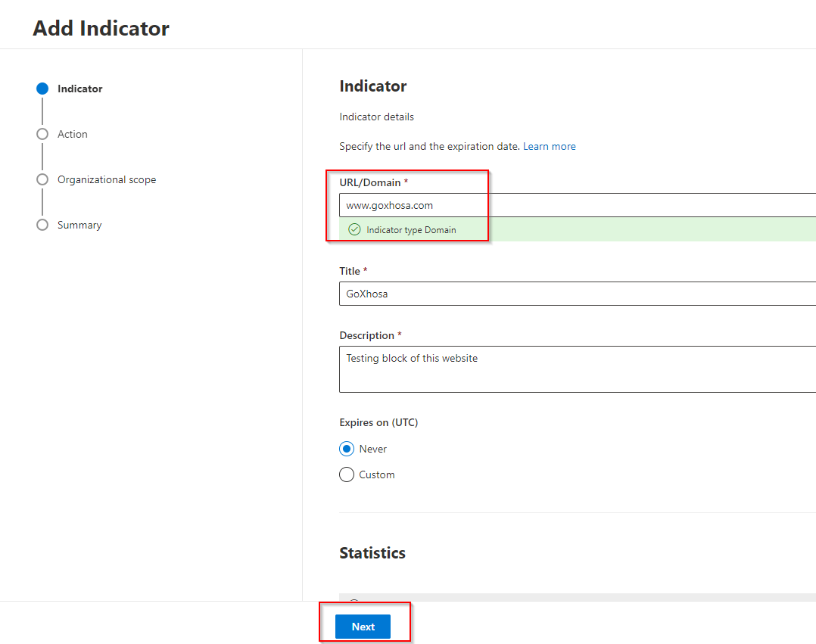The height and width of the screenshot is (644, 816).
Task: Go to the Indicator step label
Action: [79, 89]
